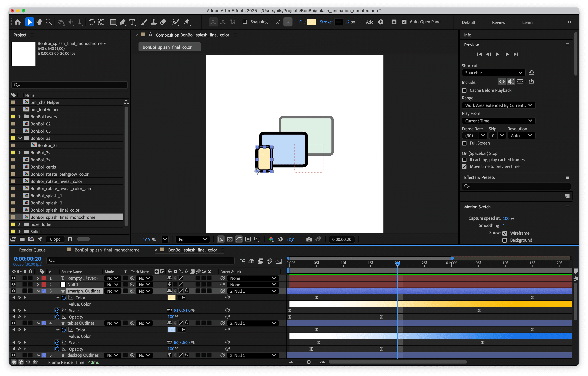Take a snapshot with camera icon
Image resolution: width=588 pixels, height=376 pixels.
click(309, 239)
